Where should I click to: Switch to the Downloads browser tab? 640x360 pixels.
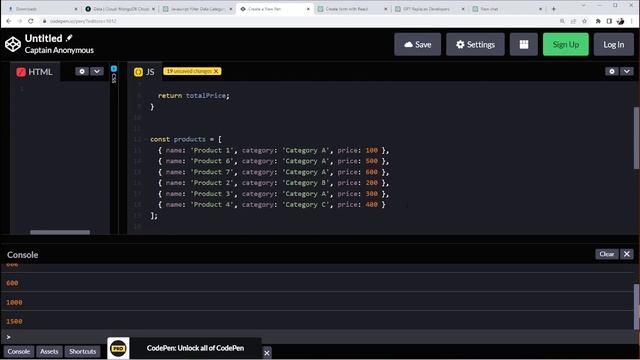pos(42,9)
